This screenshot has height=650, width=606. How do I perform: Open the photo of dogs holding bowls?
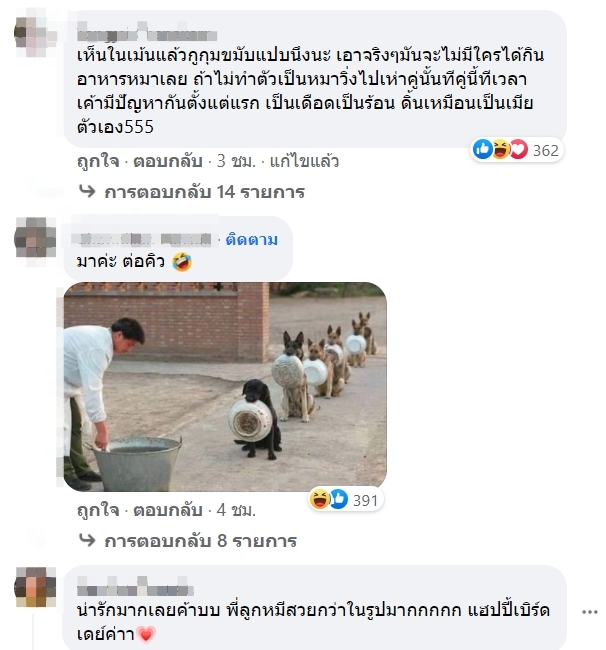(225, 386)
